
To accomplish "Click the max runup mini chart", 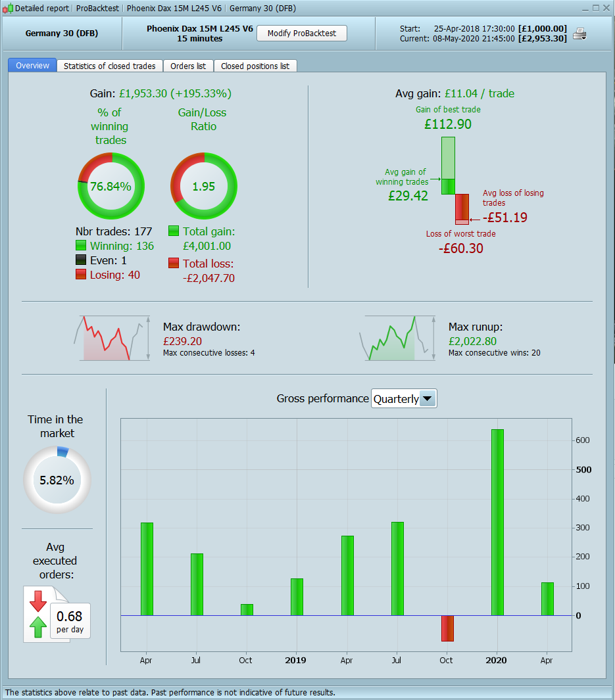I will click(397, 338).
